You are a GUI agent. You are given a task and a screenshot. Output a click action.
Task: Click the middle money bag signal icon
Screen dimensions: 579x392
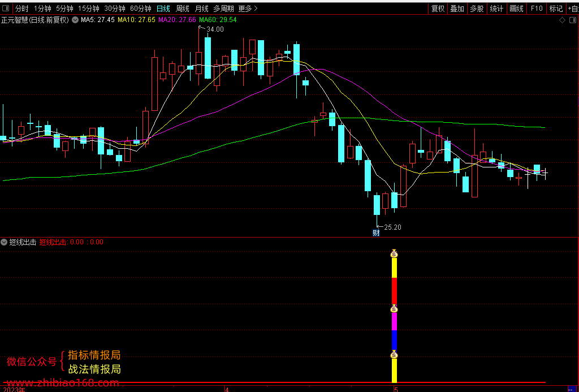[394, 308]
